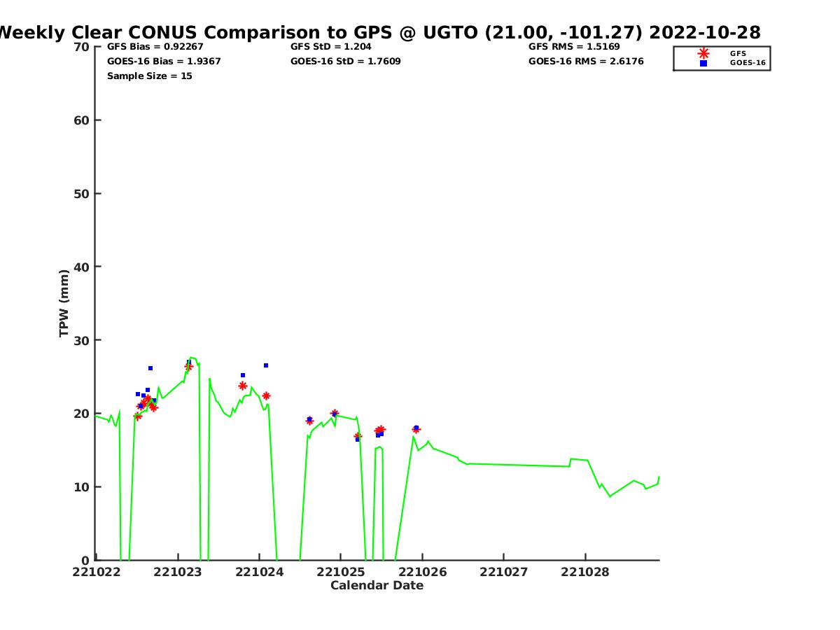Click the GFS asterisk at the 221023 peak

188,366
